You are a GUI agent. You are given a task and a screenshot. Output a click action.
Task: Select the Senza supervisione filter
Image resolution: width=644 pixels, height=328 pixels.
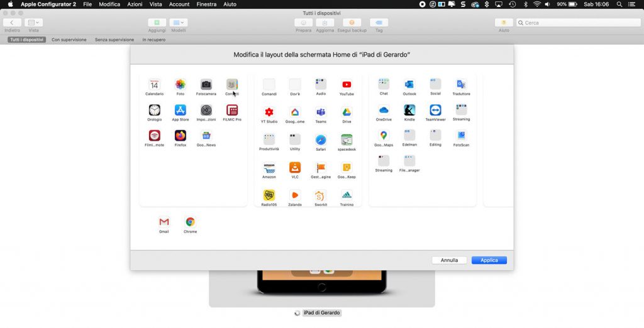[x=114, y=40]
